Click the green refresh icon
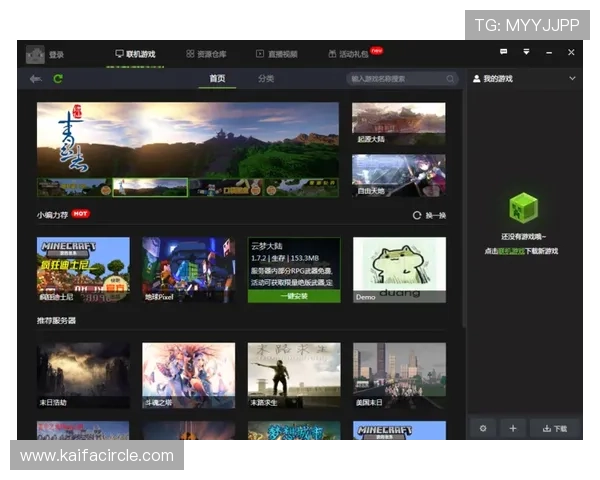This screenshot has width=600, height=480. pyautogui.click(x=58, y=79)
